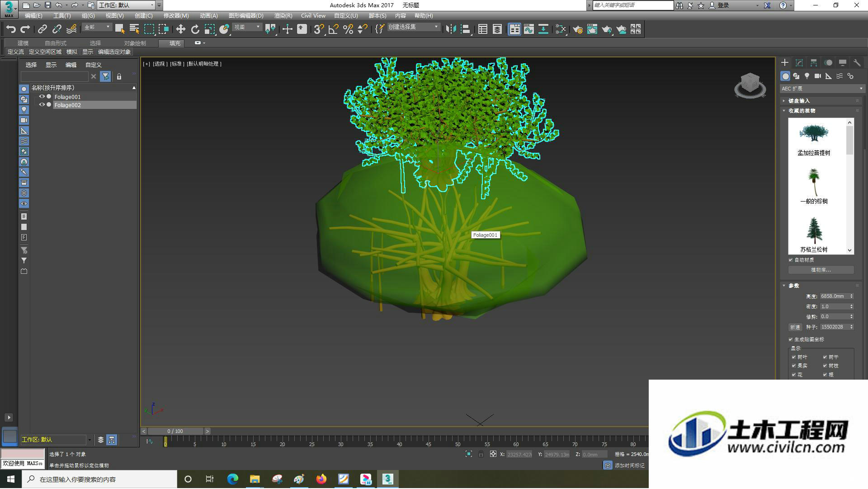
Task: Open the 视图 reference coordinate dropdown
Action: tap(247, 27)
